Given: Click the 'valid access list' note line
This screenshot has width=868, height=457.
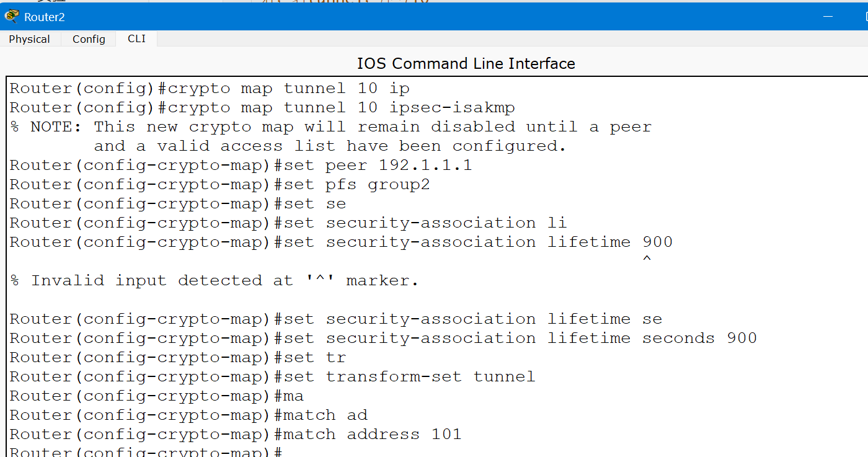Looking at the screenshot, I should tap(330, 146).
